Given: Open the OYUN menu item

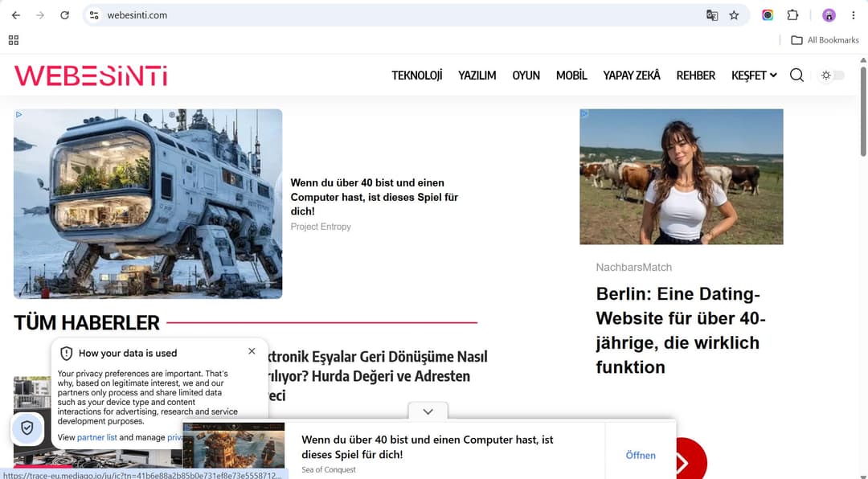Looking at the screenshot, I should pyautogui.click(x=526, y=75).
